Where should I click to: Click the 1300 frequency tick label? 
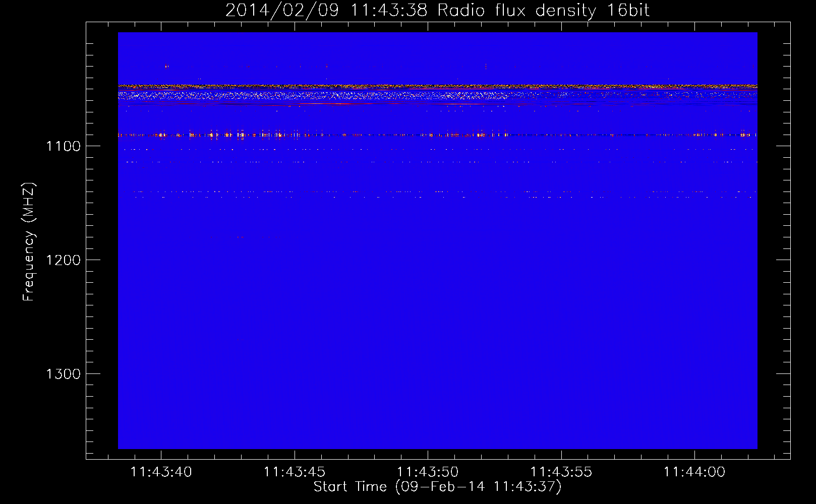(63, 374)
